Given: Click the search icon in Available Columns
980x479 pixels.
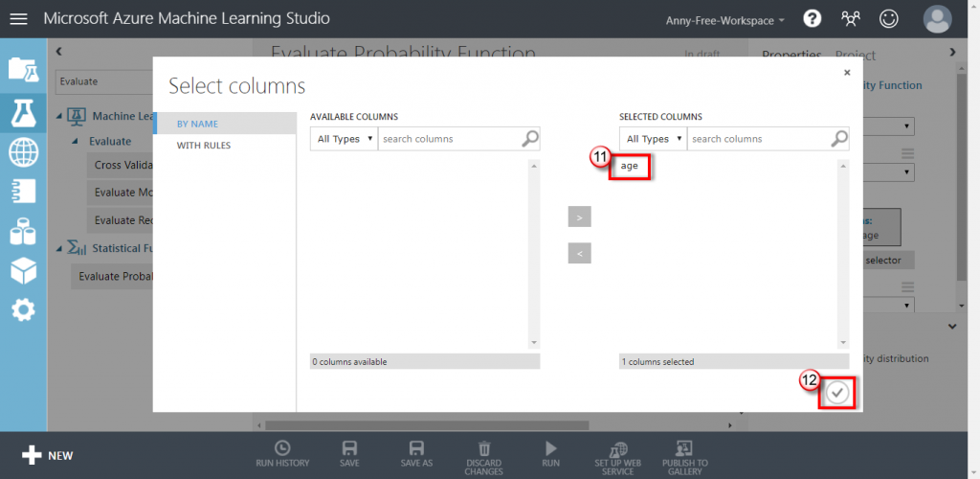Looking at the screenshot, I should 529,139.
